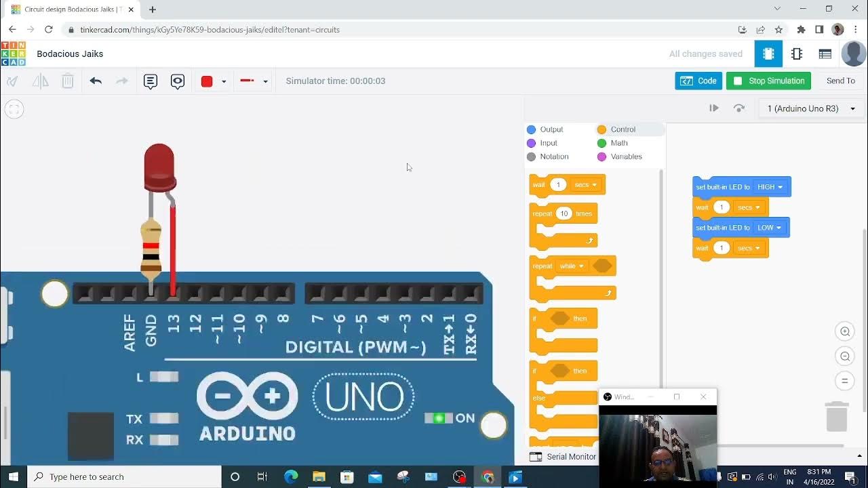
Task: Open Microsoft Edge from taskbar
Action: 291,477
